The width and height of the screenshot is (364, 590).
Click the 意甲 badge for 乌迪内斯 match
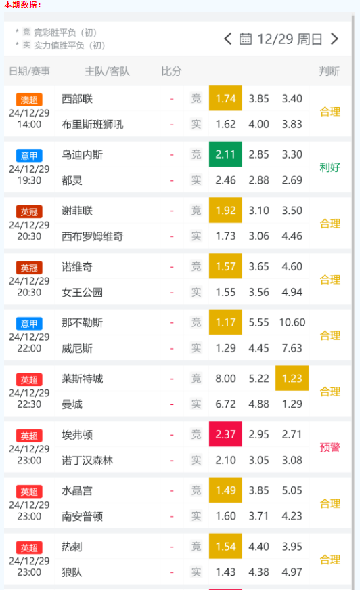point(29,156)
